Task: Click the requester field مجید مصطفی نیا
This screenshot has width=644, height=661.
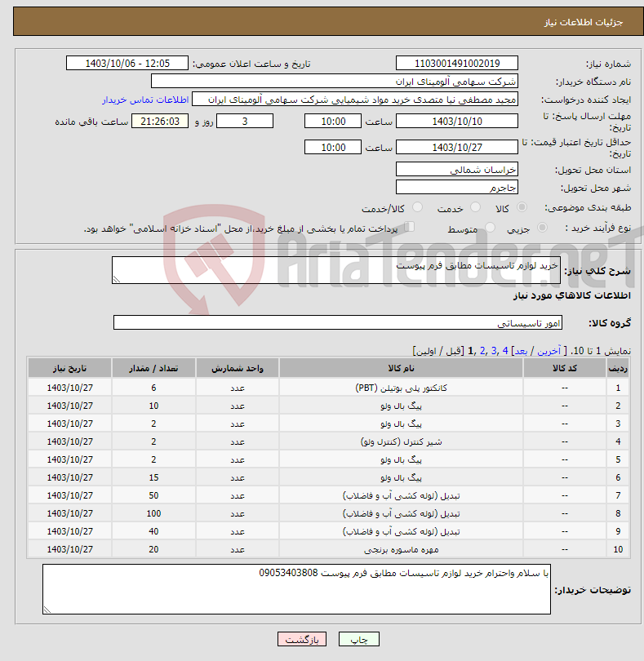Action: 355,99
